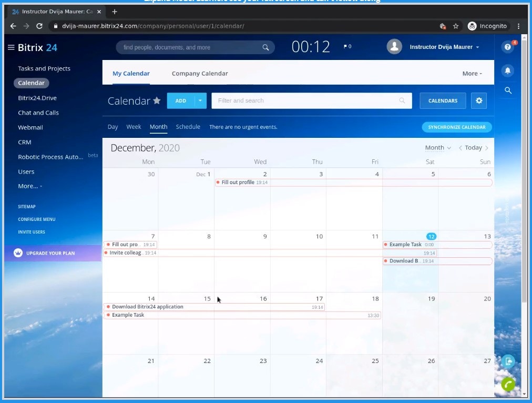Open Webmail in the sidebar
This screenshot has width=532, height=403.
30,127
